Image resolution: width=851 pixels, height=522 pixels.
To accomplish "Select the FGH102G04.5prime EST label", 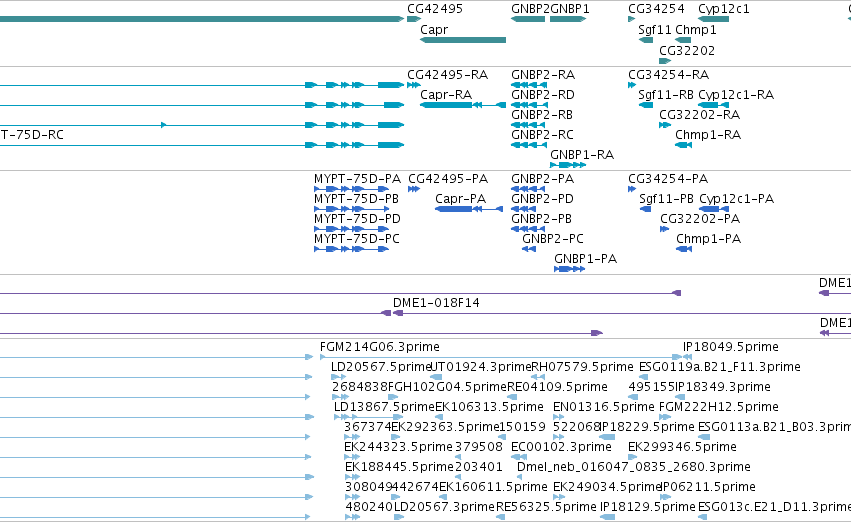I will pyautogui.click(x=447, y=387).
